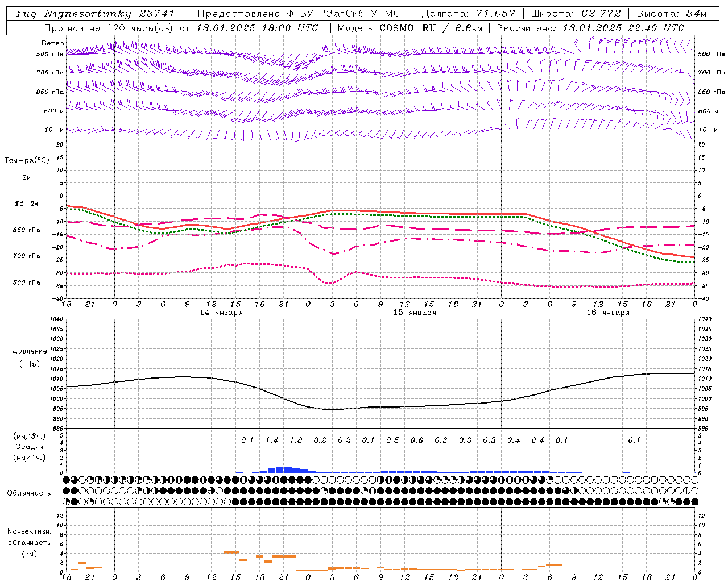Screen dimensions: 728x582
Task: Click the start time "13.01.2025 18:00 UTC"
Action: point(257,28)
